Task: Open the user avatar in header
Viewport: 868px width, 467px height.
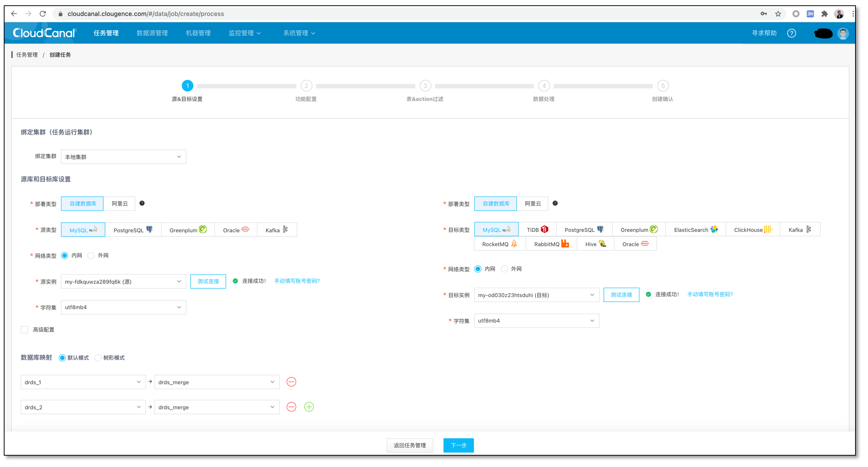Action: pos(843,33)
